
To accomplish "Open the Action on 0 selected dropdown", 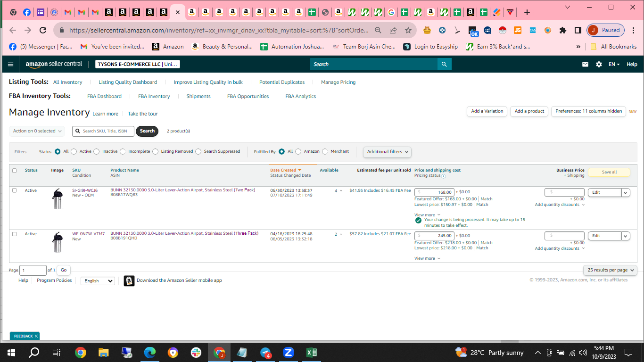I will click(x=37, y=131).
